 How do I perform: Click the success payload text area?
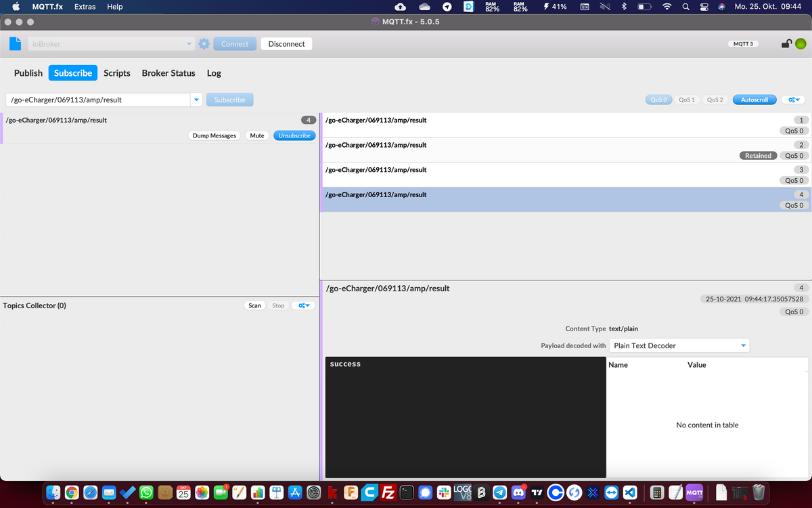pos(466,417)
